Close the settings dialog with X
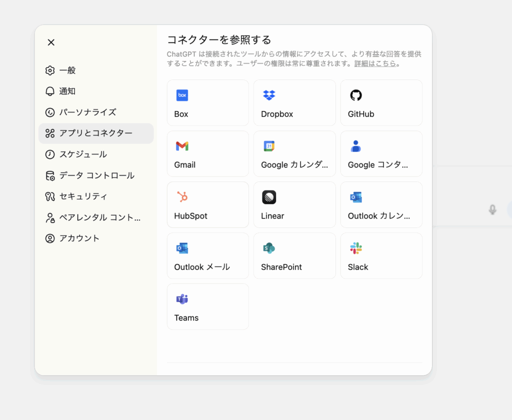Screen dimensions: 512x420 point(51,42)
